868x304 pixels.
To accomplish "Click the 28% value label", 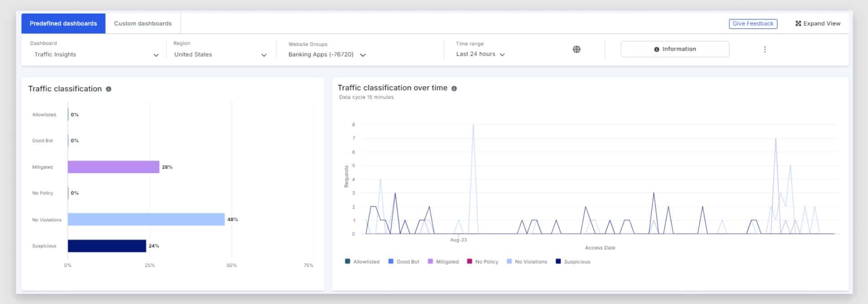I will pyautogui.click(x=167, y=167).
